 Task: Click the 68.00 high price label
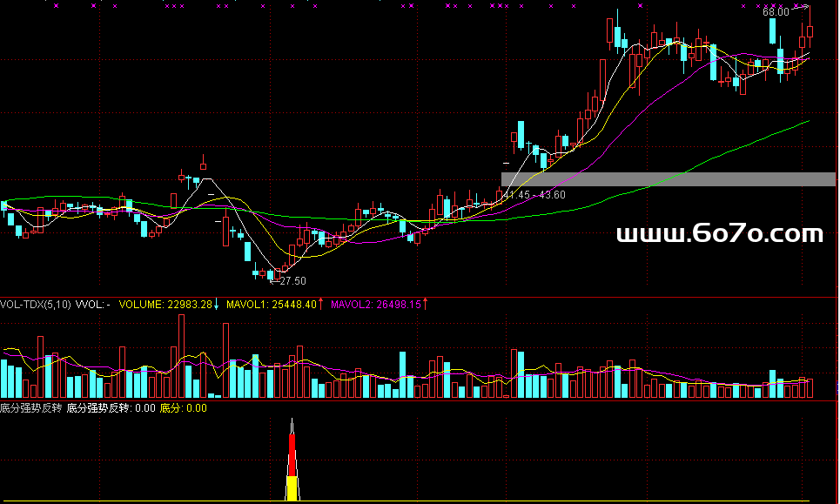[x=775, y=12]
